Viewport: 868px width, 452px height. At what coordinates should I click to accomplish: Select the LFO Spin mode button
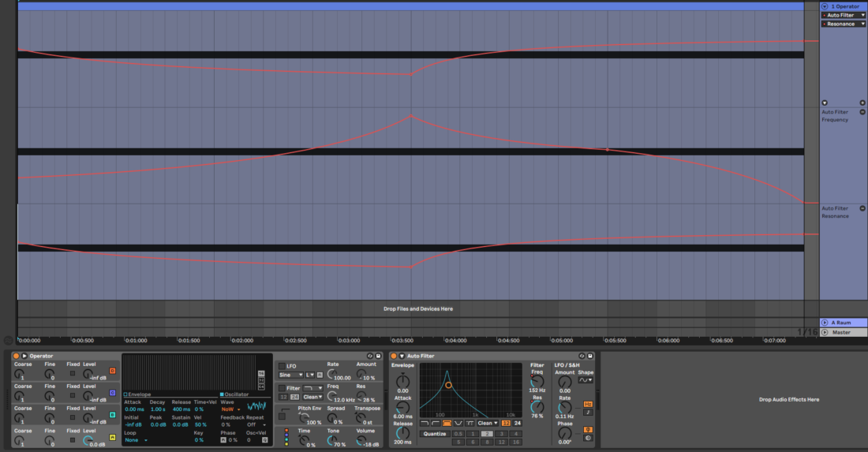[588, 438]
